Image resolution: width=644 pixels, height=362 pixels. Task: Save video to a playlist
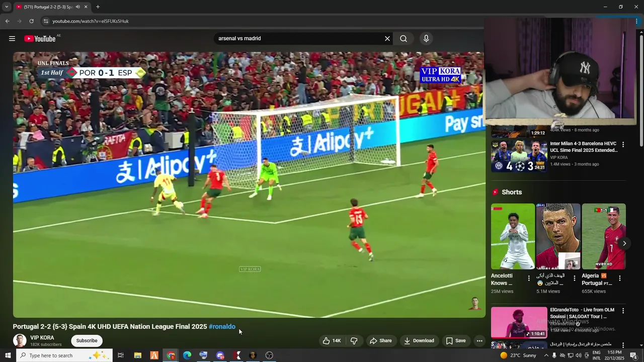point(456,341)
